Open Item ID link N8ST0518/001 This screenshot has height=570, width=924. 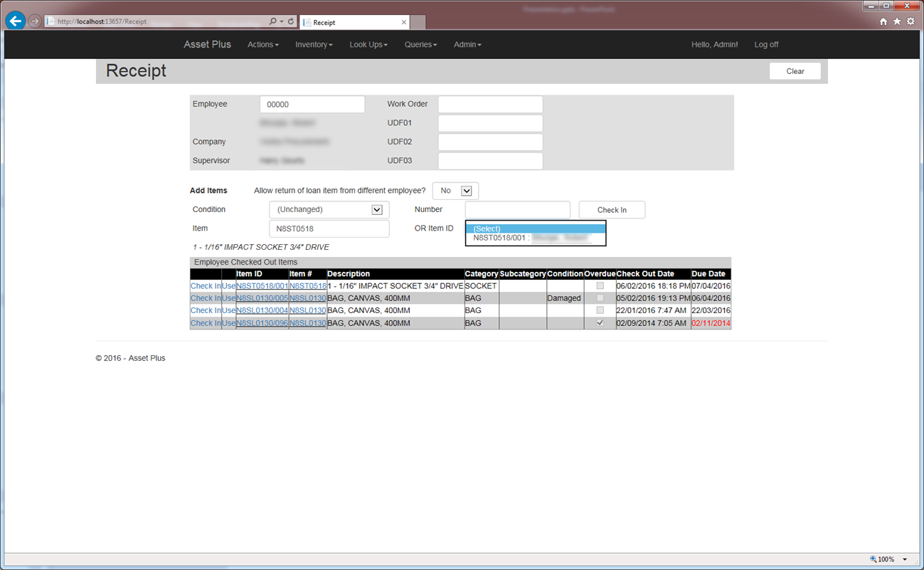[262, 286]
